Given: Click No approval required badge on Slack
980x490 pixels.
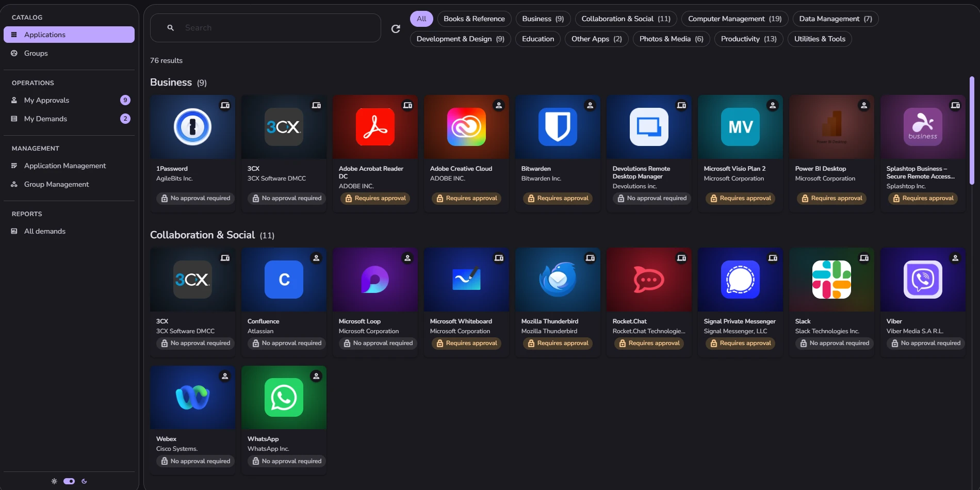Looking at the screenshot, I should (x=834, y=343).
